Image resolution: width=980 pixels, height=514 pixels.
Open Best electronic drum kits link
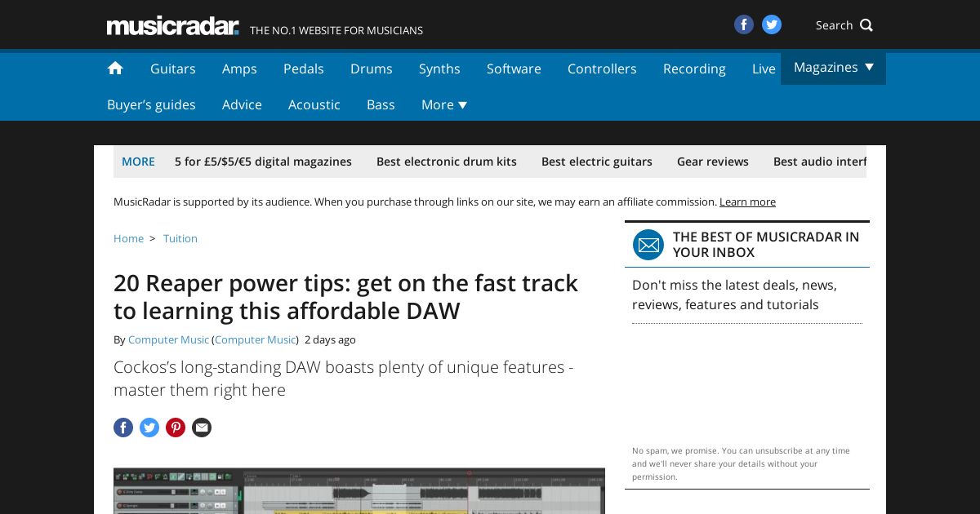pyautogui.click(x=447, y=162)
